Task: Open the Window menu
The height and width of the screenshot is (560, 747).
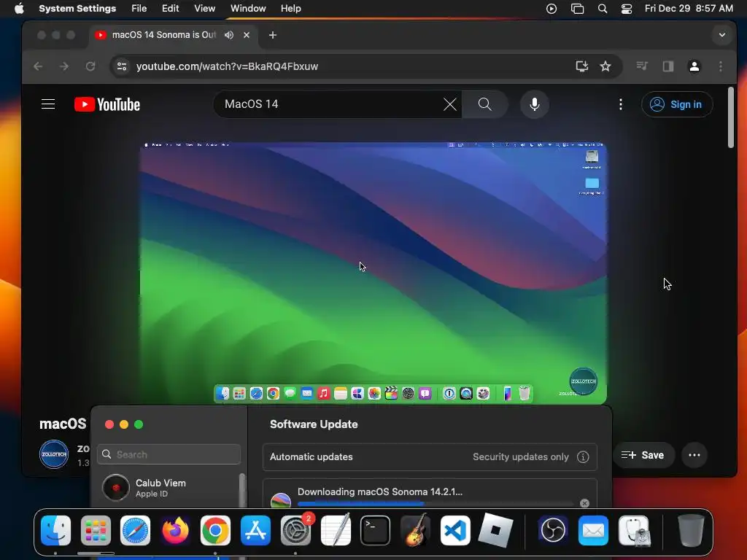Action: [x=248, y=9]
